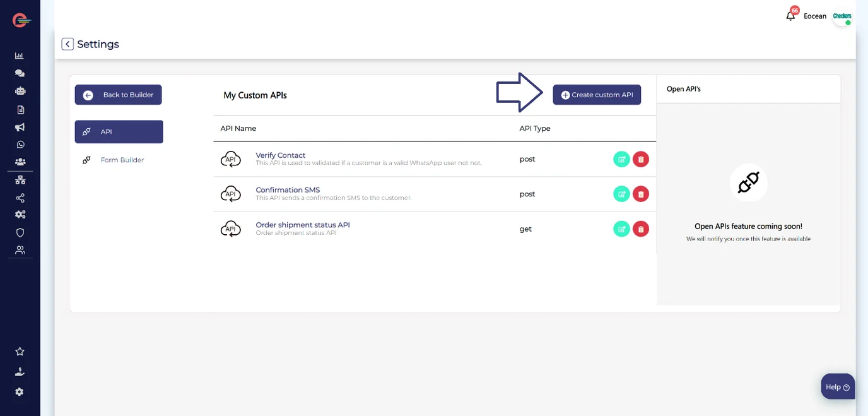Delete the Confirmation SMS API

click(x=641, y=194)
